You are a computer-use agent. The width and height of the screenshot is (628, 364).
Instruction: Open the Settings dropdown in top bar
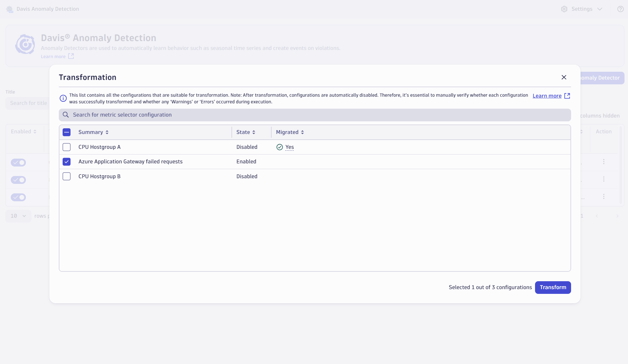(582, 9)
